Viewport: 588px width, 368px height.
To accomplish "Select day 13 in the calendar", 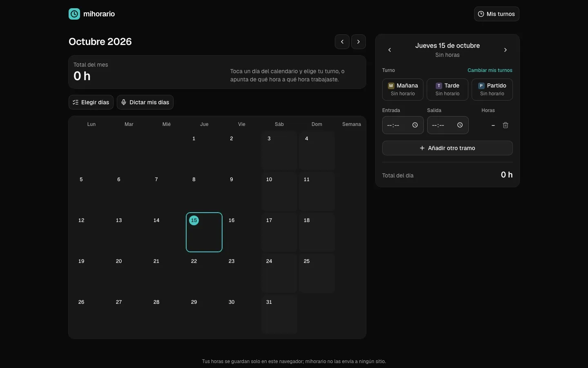I will tap(129, 232).
